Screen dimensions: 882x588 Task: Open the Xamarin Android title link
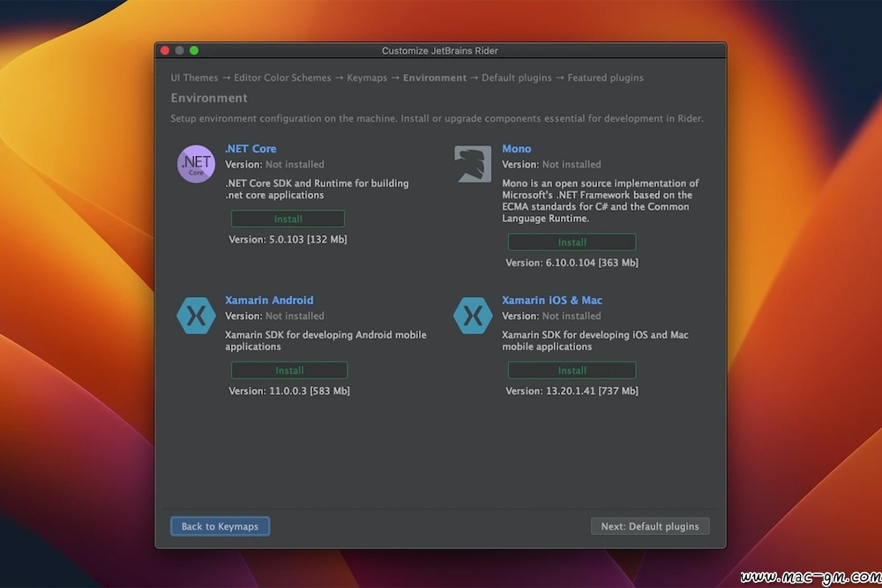(269, 301)
